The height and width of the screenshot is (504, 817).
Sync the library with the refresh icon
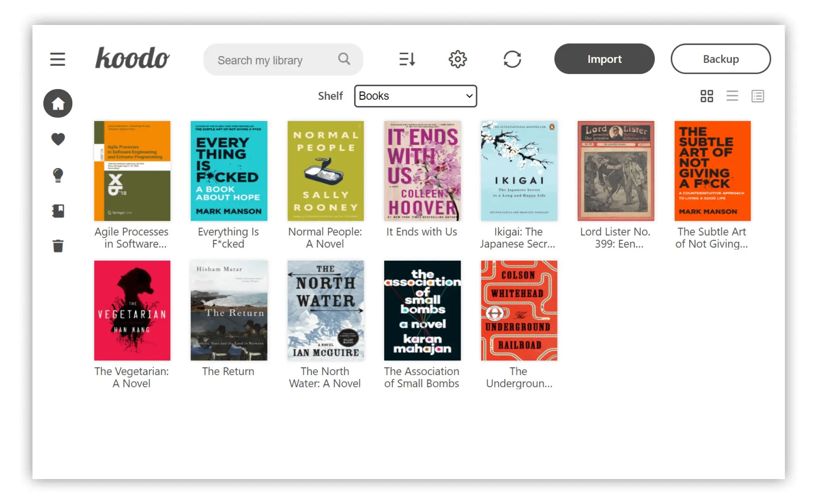pos(512,59)
